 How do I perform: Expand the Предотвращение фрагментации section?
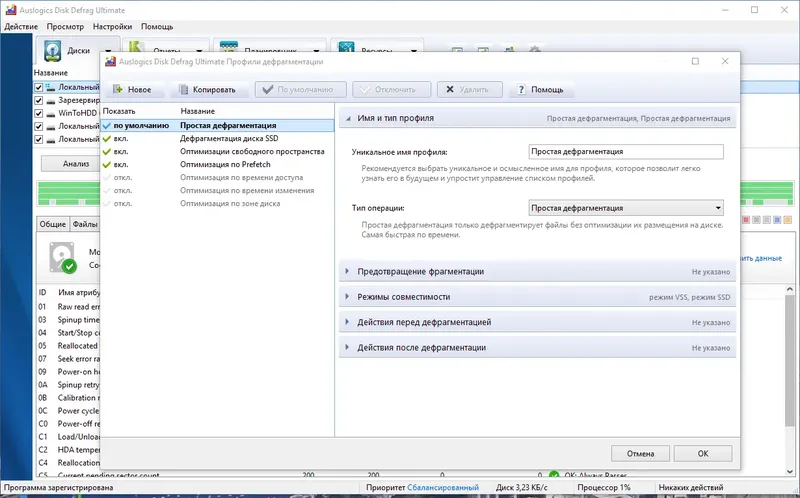tap(347, 271)
